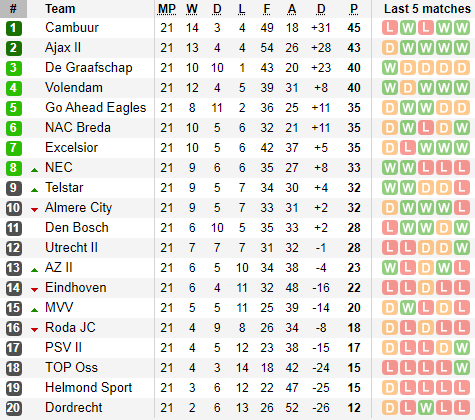The image size is (475, 420).
Task: Open the Go Ahead Eagles team link
Action: [96, 108]
